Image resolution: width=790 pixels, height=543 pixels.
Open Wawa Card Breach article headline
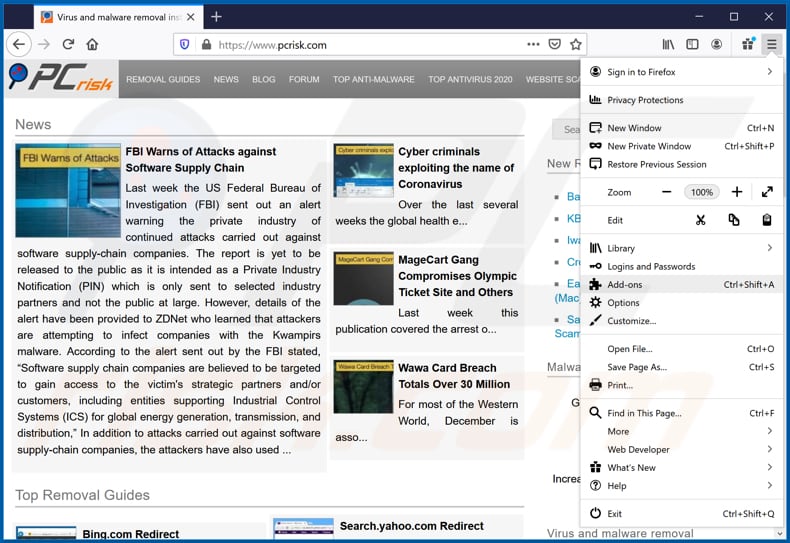(454, 376)
